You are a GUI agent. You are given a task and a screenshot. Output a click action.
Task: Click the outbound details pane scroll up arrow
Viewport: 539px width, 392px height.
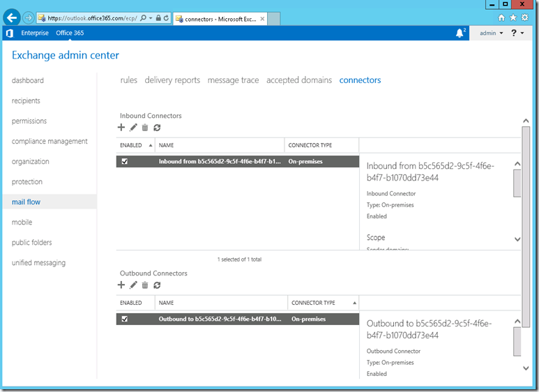[517, 321]
